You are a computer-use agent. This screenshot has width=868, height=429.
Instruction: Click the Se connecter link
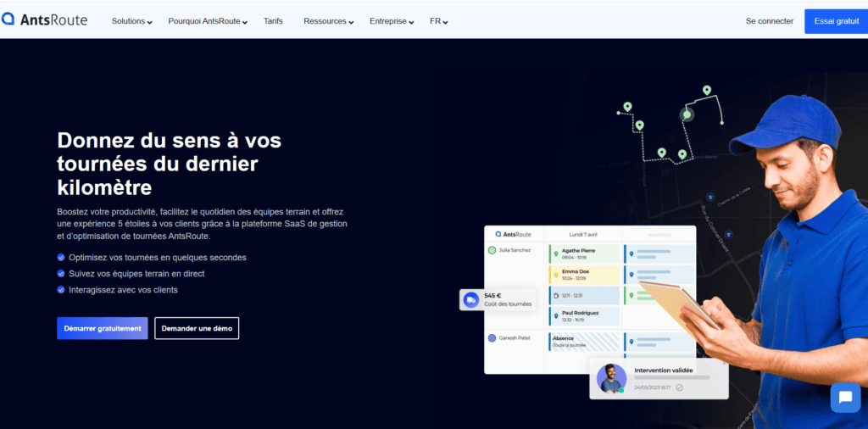tap(770, 21)
